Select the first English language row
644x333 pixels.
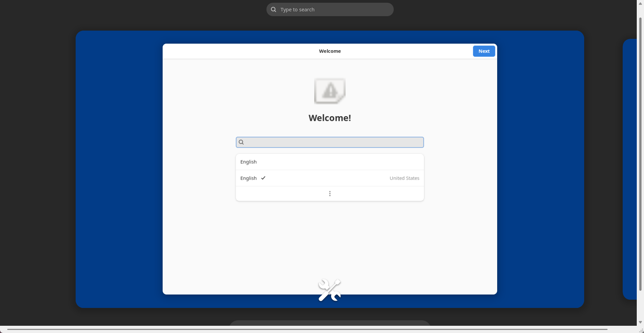(x=330, y=162)
